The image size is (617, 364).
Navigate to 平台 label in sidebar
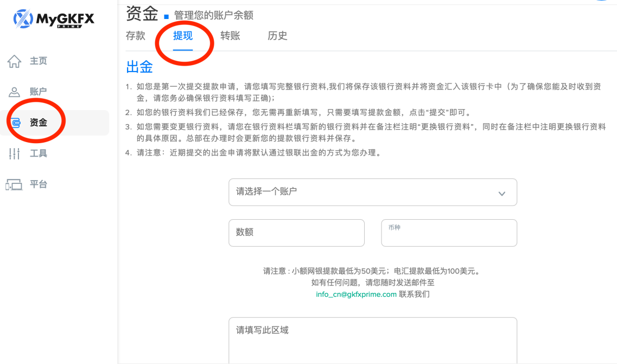(x=39, y=184)
